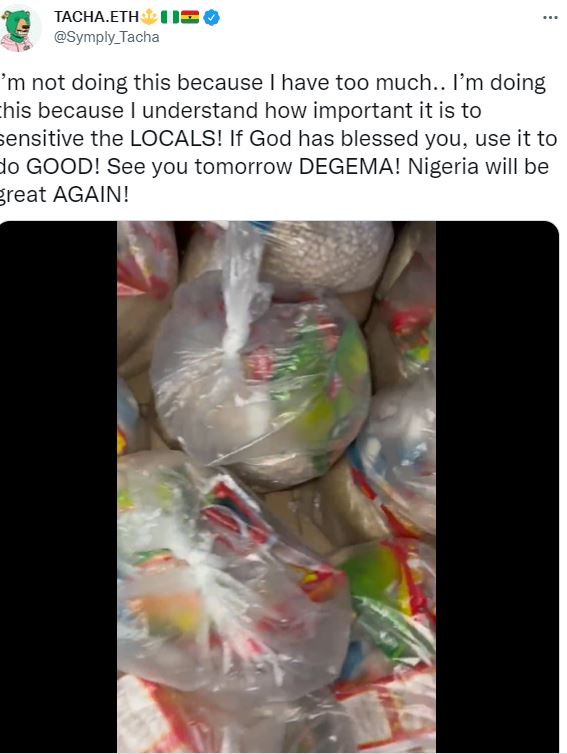Click the blue verified checkmark badge
567x754 pixels.
click(x=212, y=18)
